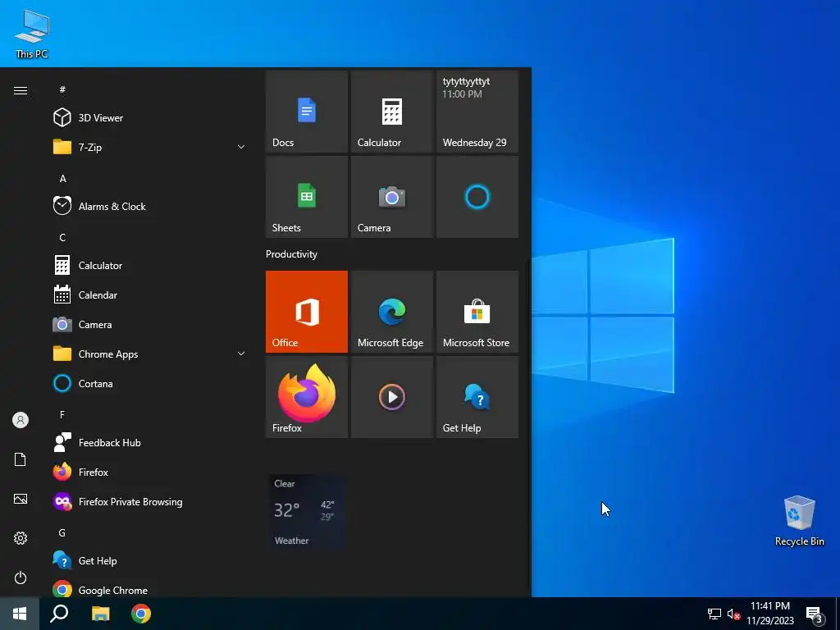Open the user account button
Image resolution: width=840 pixels, height=630 pixels.
pos(21,420)
